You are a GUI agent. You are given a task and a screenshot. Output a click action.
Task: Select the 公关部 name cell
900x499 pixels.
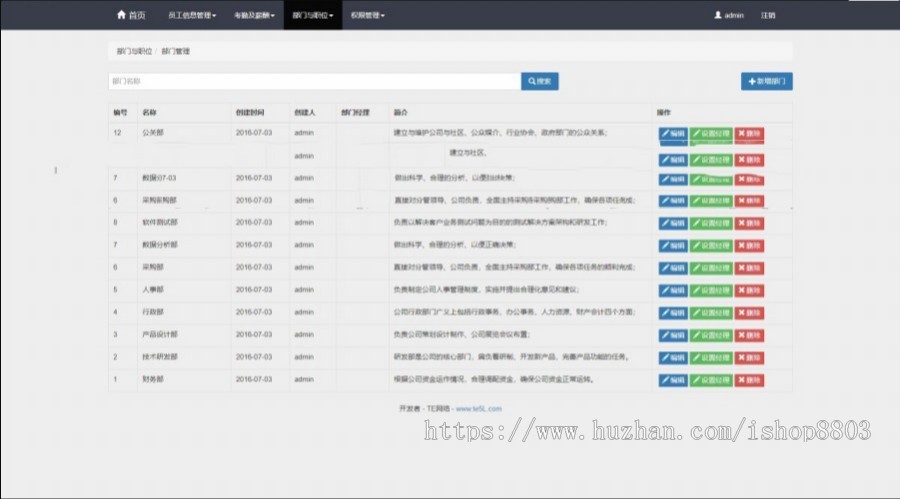(x=153, y=133)
